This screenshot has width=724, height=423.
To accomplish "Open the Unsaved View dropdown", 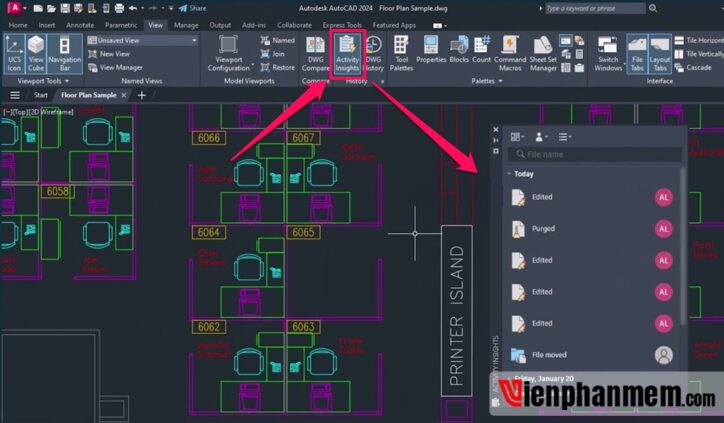I will (143, 40).
